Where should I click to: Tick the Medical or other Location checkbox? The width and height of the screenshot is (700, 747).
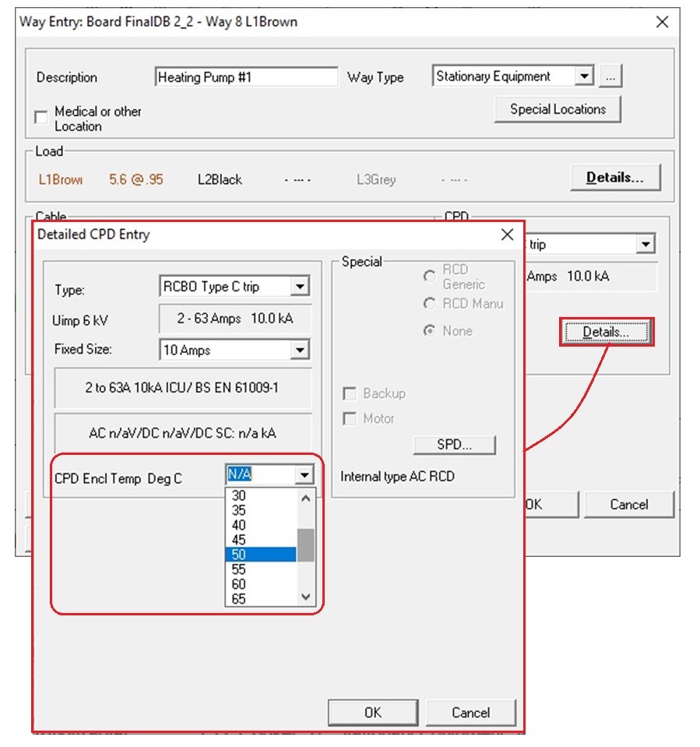click(41, 117)
